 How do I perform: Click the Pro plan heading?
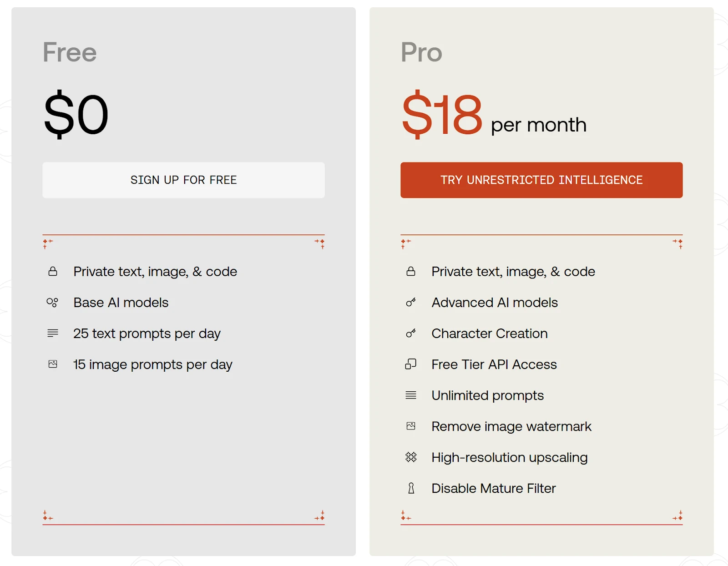(421, 52)
